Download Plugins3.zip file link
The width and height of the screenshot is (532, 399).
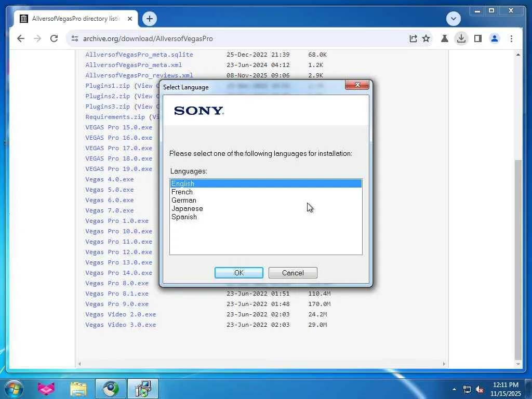pos(108,107)
